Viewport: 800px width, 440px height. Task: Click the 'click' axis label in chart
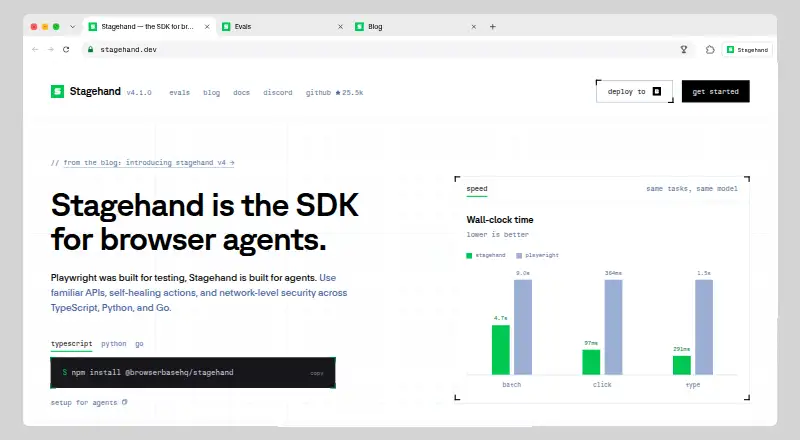(602, 384)
